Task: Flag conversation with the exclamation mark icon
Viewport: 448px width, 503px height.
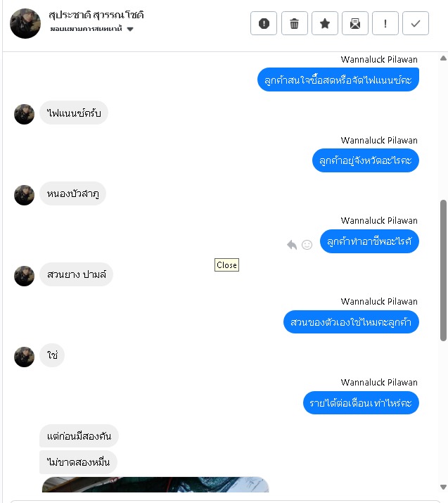Action: tap(385, 23)
